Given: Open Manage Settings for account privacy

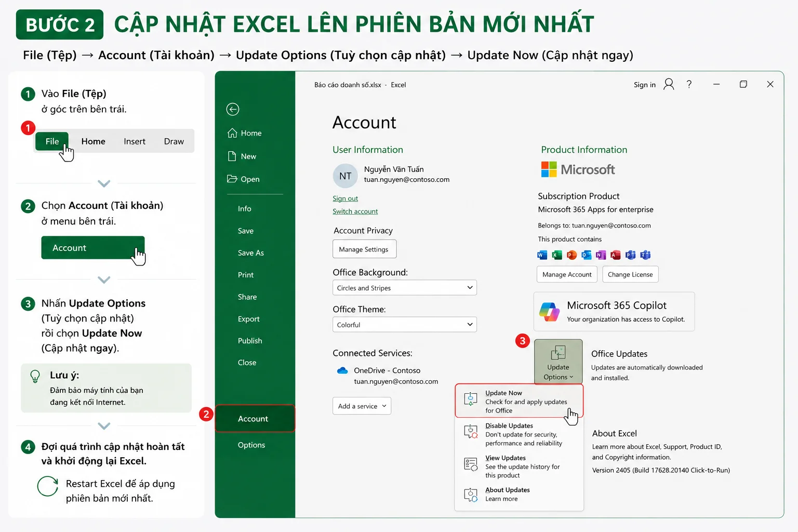Looking at the screenshot, I should tap(364, 249).
